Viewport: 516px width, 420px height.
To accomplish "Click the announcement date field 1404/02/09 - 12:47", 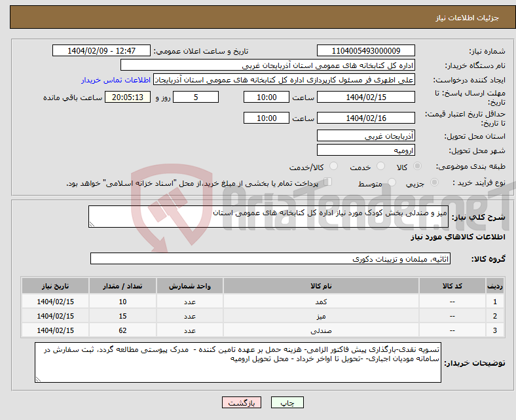I will [101, 50].
